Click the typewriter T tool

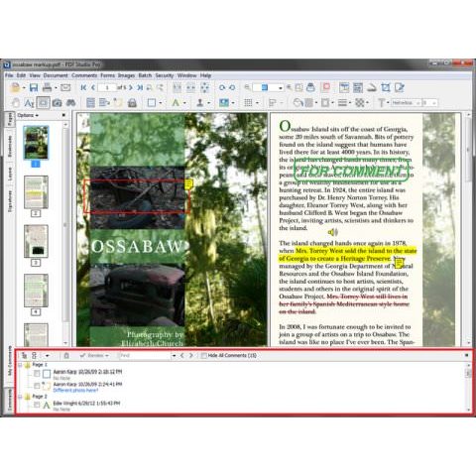(x=381, y=103)
